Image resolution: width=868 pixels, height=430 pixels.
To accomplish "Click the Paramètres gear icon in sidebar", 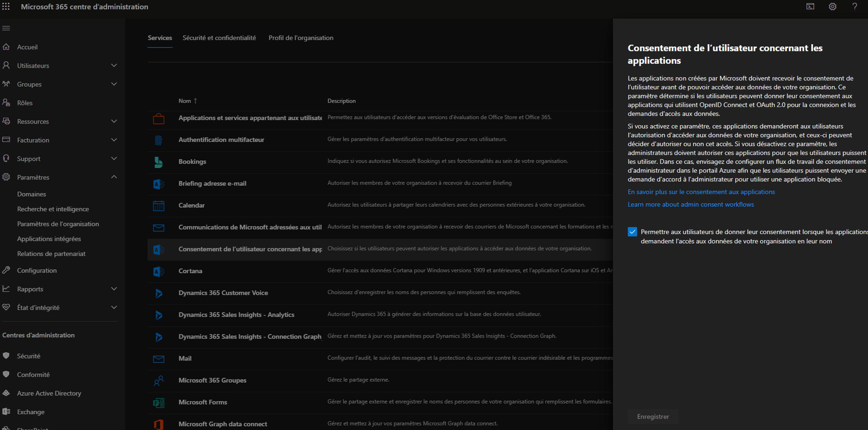I will pos(6,177).
